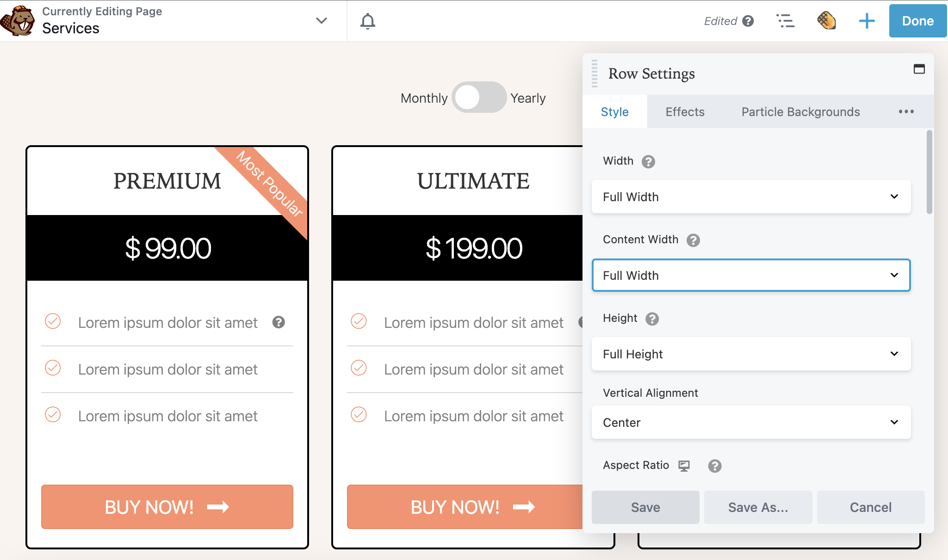The image size is (948, 560).
Task: Click the add new element plus icon
Action: 867,21
